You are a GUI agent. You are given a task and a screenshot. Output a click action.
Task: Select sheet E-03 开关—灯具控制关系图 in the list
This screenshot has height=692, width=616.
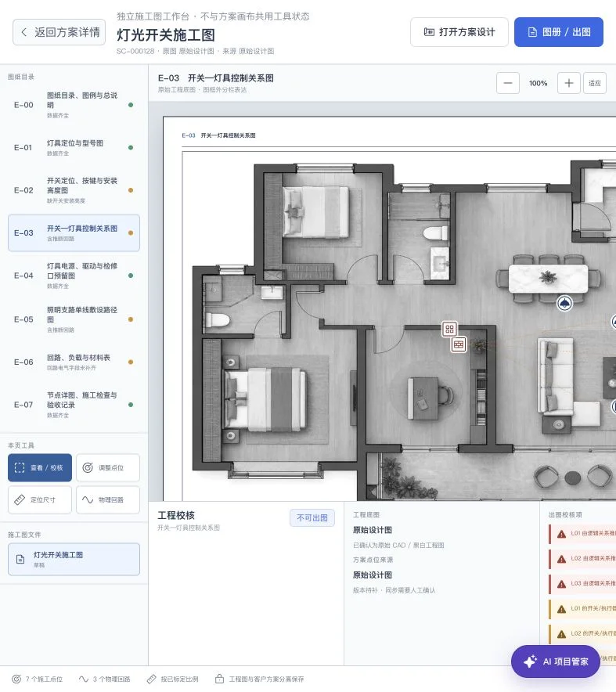pyautogui.click(x=74, y=233)
